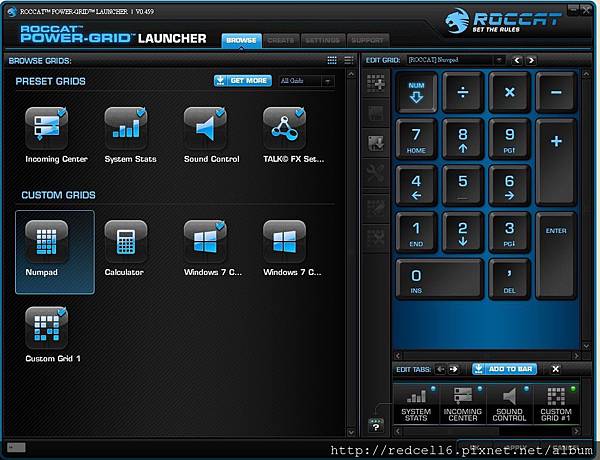Open the help question mark icon
Image resolution: width=600 pixels, height=460 pixels.
pyautogui.click(x=376, y=425)
